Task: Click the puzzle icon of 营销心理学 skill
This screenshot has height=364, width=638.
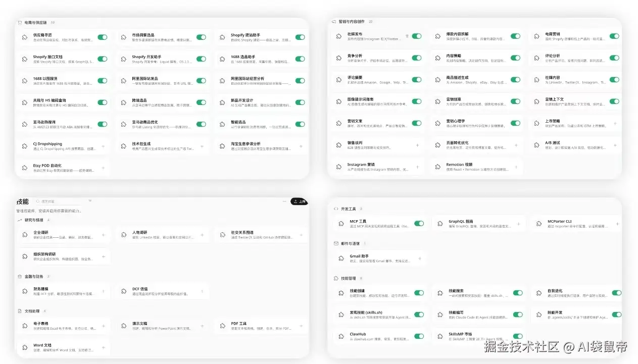Action: pos(438,124)
